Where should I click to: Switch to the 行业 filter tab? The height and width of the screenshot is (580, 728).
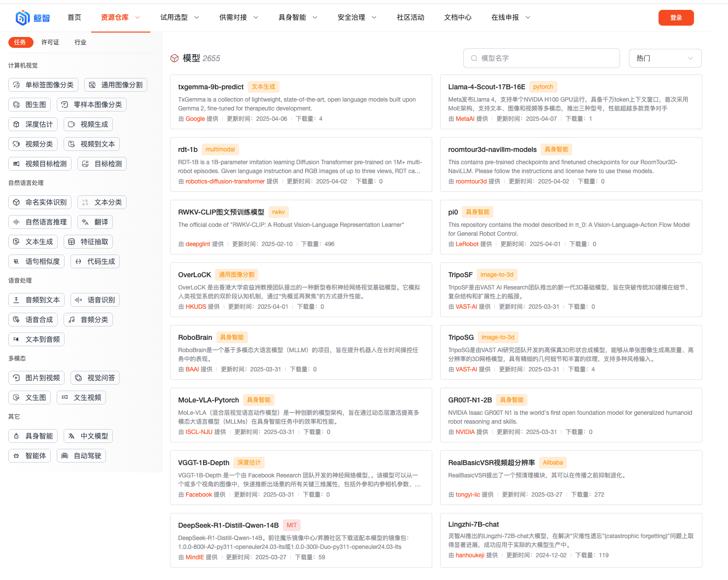coord(80,42)
